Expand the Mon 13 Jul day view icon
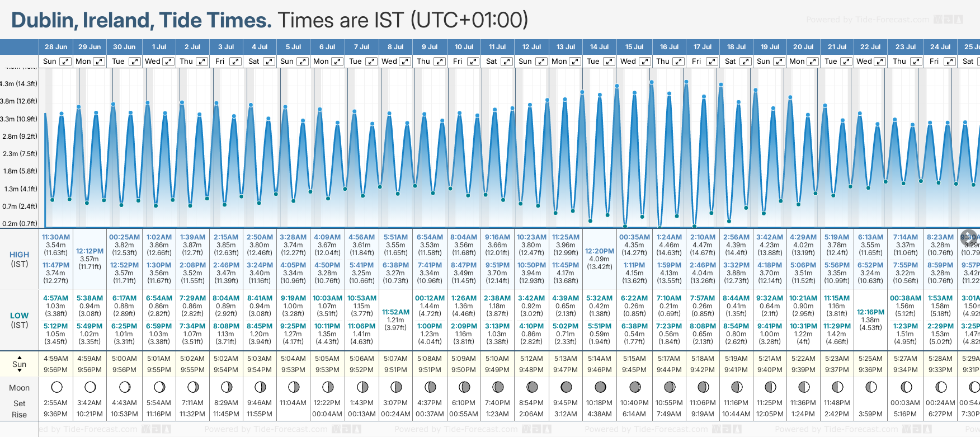The width and height of the screenshot is (980, 437). [x=575, y=62]
